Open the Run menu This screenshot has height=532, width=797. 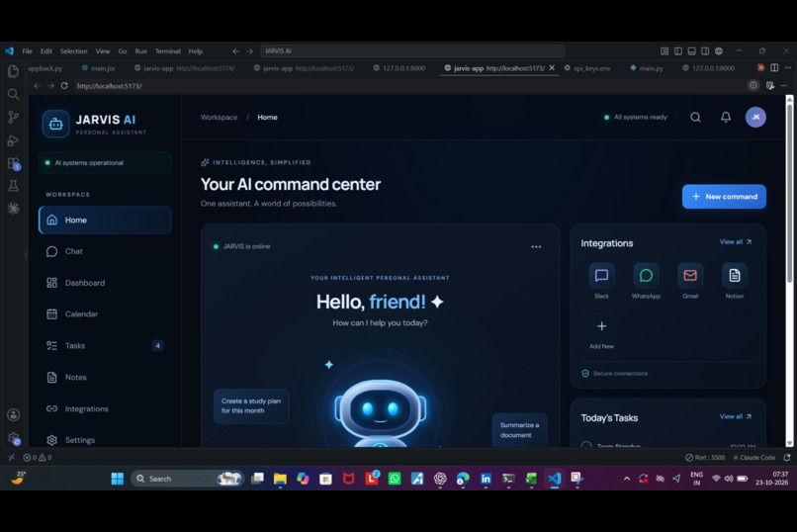click(140, 51)
